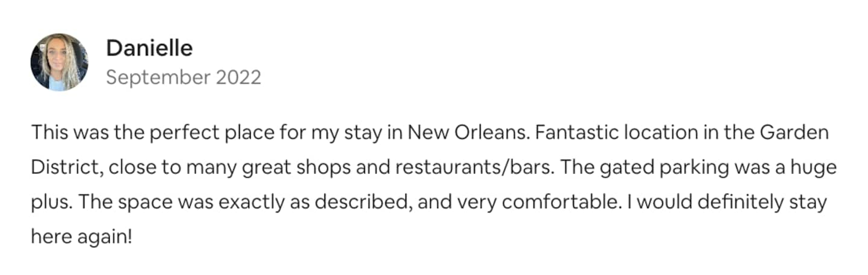Open the reviewer name Danielle
Screen dimensions: 868x275
tap(149, 48)
